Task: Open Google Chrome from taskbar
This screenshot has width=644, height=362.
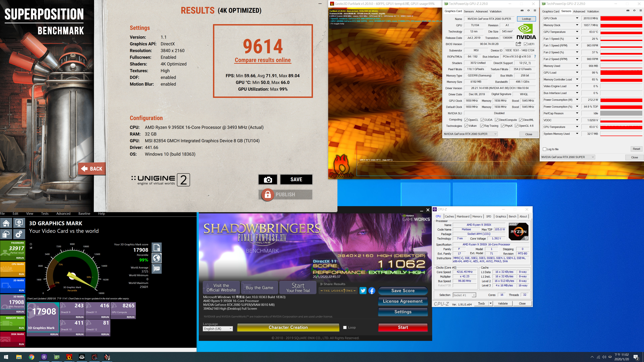Action: (x=32, y=357)
